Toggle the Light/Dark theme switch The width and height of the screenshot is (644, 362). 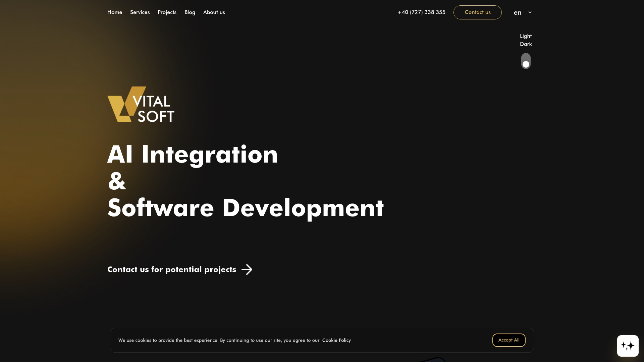coord(526,61)
